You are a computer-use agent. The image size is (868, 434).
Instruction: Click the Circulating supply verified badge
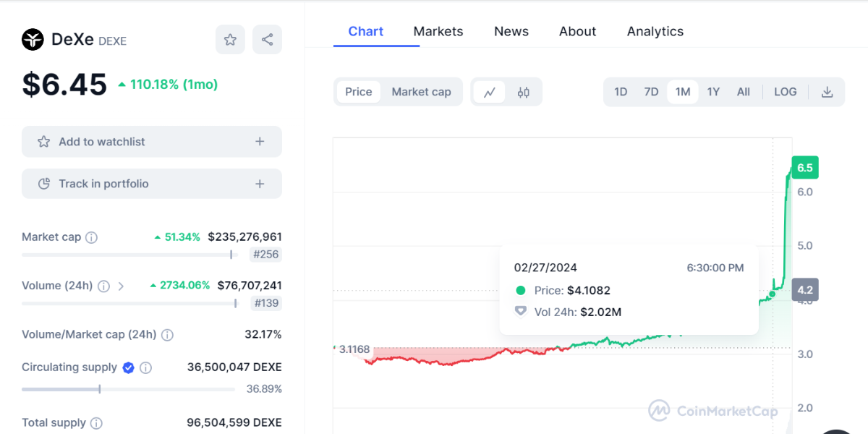pos(128,367)
